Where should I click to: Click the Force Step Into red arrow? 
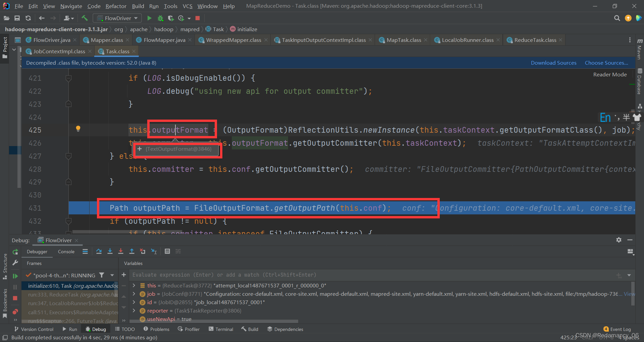click(121, 251)
